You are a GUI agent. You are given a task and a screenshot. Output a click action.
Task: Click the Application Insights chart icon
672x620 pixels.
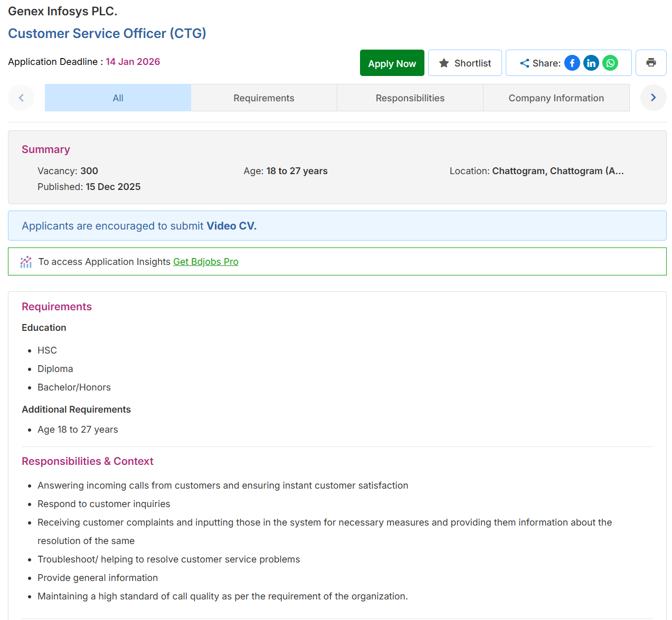tap(26, 261)
